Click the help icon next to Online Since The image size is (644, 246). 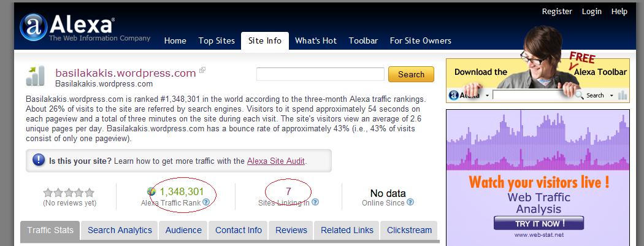(x=410, y=202)
